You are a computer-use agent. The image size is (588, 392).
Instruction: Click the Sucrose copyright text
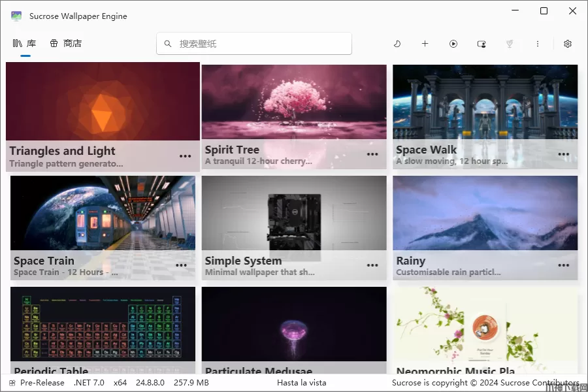485,383
